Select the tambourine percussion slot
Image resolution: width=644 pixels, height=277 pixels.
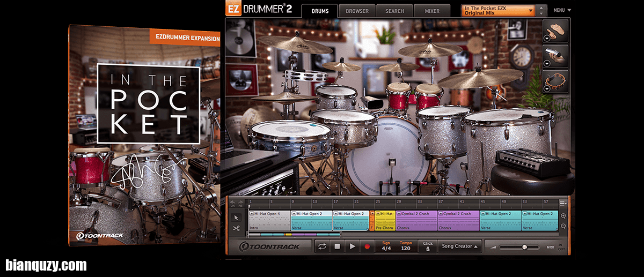[555, 81]
